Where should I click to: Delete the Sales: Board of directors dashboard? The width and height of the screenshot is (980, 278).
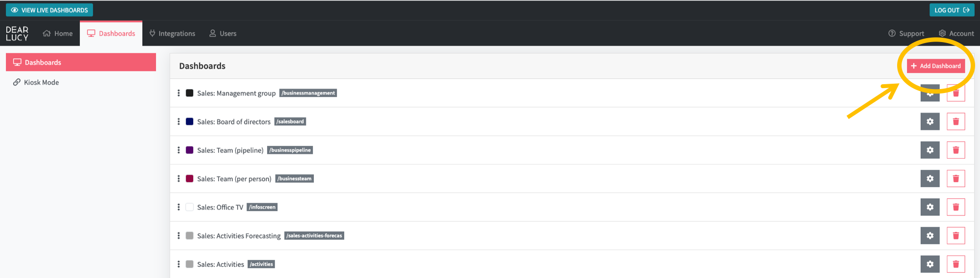tap(955, 121)
